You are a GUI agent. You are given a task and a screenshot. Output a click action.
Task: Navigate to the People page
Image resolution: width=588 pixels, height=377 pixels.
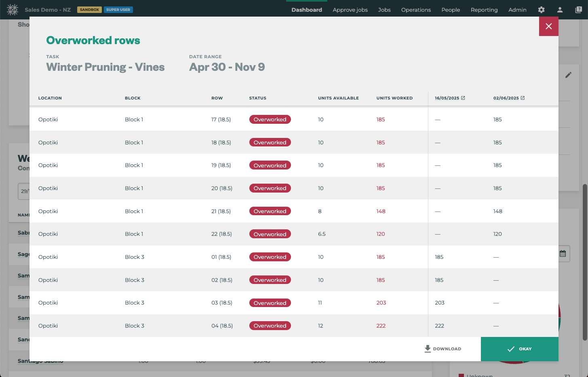(451, 10)
